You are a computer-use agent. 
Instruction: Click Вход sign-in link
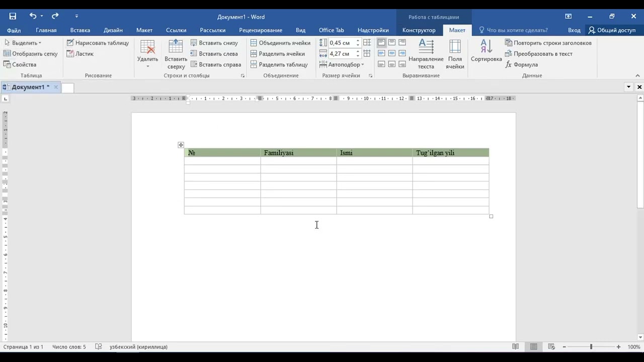tap(574, 30)
